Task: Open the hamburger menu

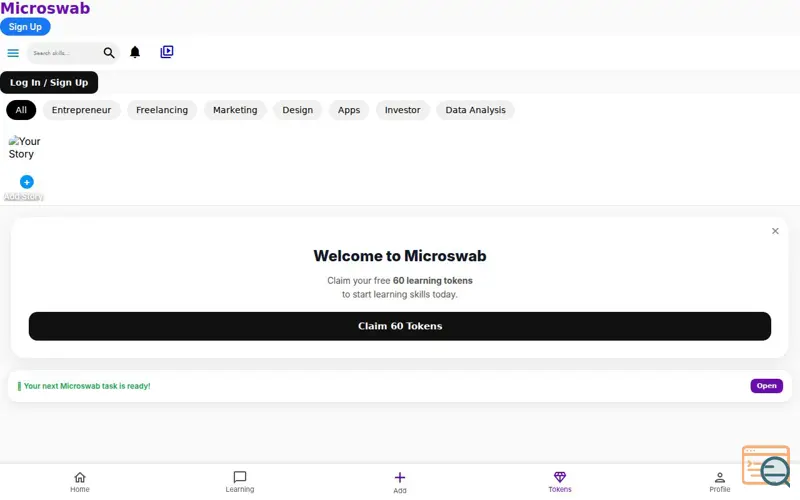Action: 13,53
